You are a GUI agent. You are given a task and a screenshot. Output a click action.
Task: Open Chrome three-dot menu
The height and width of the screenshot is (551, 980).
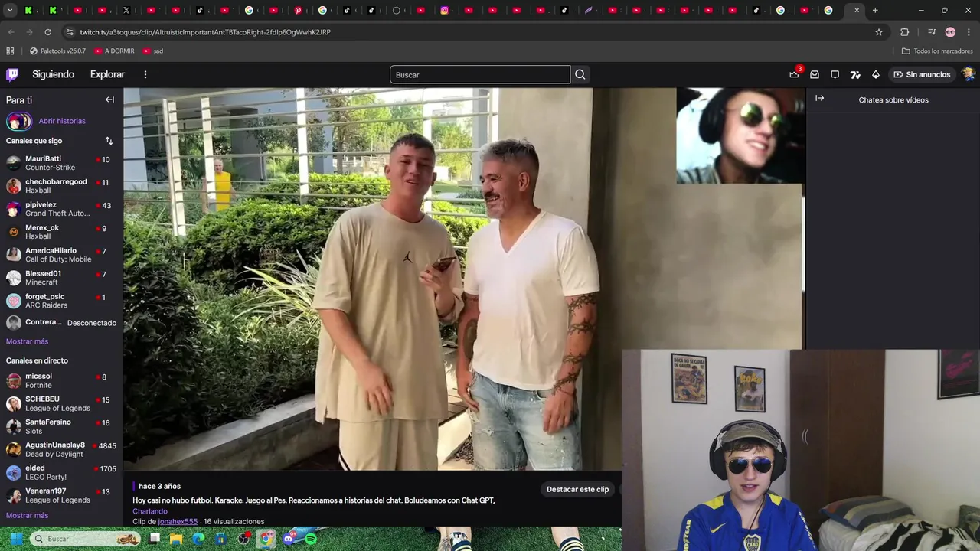pos(968,32)
